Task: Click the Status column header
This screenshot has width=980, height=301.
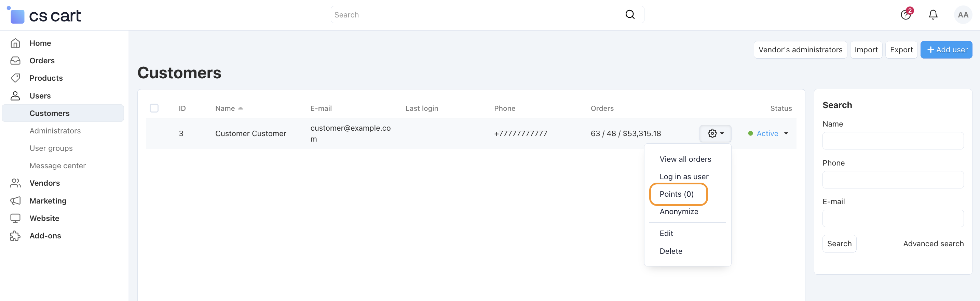Action: point(781,108)
